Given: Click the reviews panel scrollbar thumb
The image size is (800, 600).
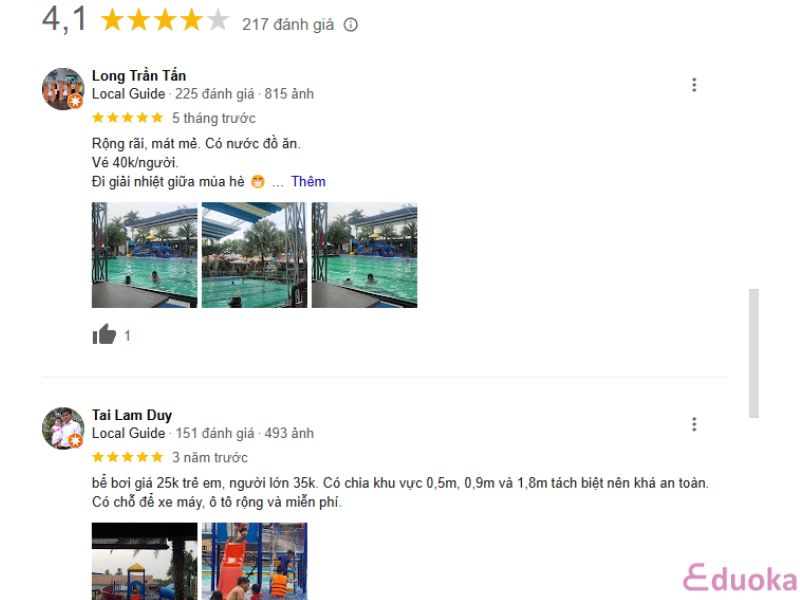Looking at the screenshot, I should [x=754, y=353].
